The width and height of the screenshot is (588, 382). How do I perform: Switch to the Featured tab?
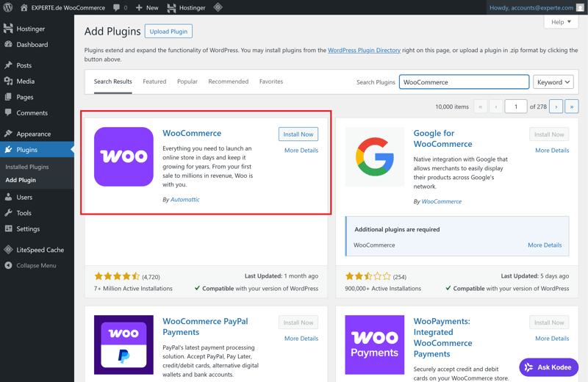pyautogui.click(x=154, y=82)
